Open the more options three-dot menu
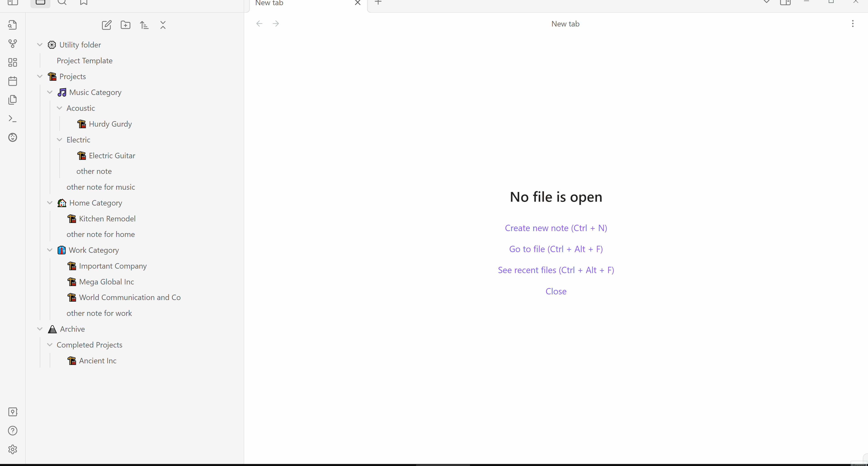 (853, 24)
